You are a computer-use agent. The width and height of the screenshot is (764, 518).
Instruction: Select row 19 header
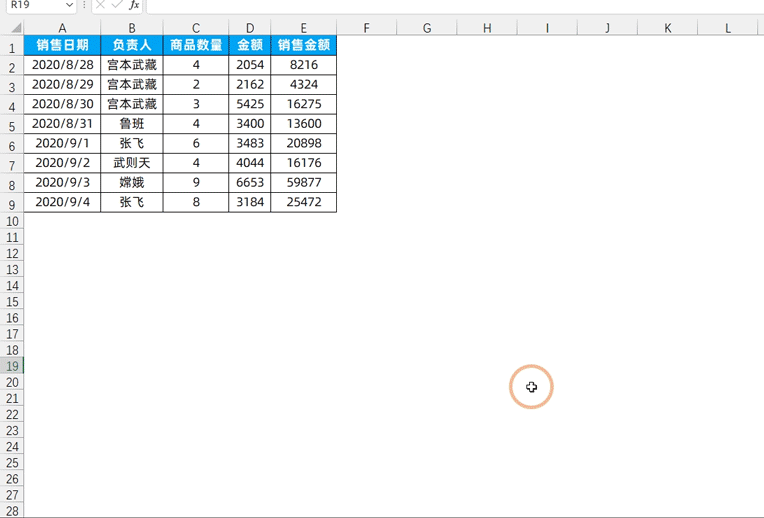point(12,366)
